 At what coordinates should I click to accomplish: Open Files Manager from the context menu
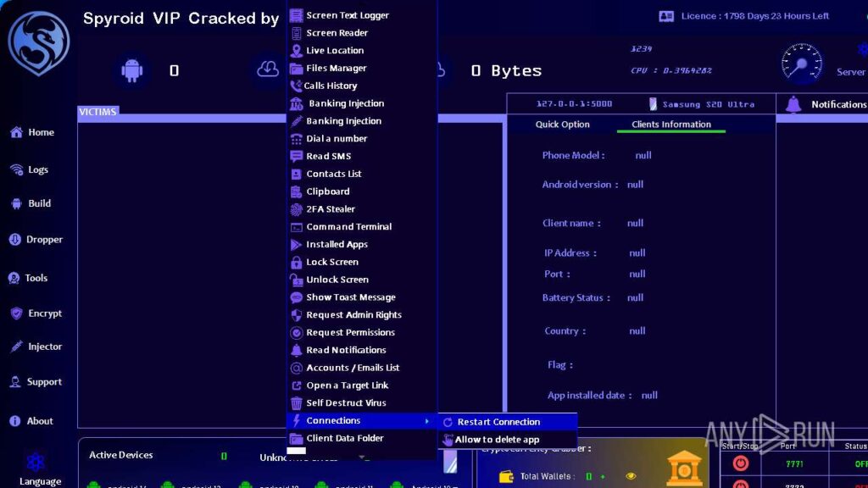362,68
